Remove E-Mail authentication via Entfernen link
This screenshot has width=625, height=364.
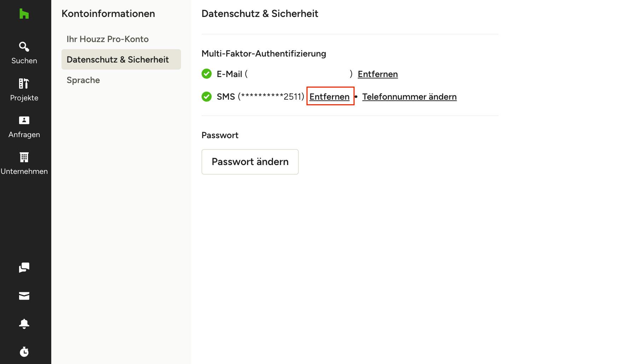(378, 74)
